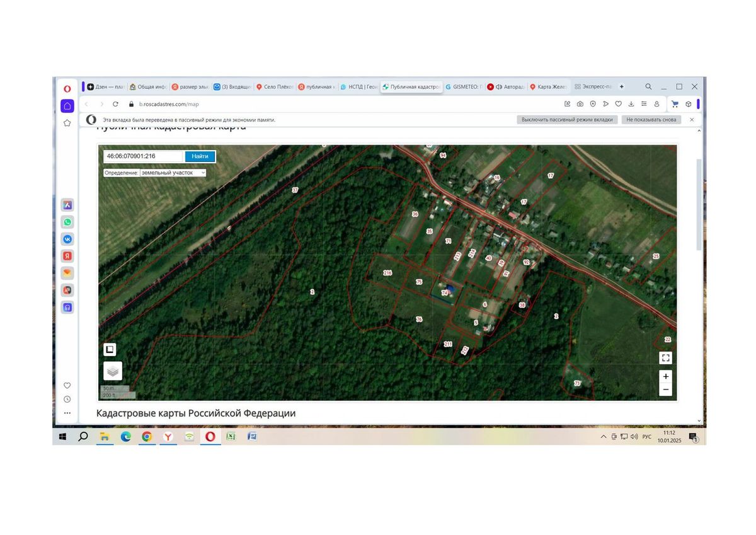This screenshot has width=756, height=535.
Task: Open the Opera main menu logo
Action: point(67,88)
